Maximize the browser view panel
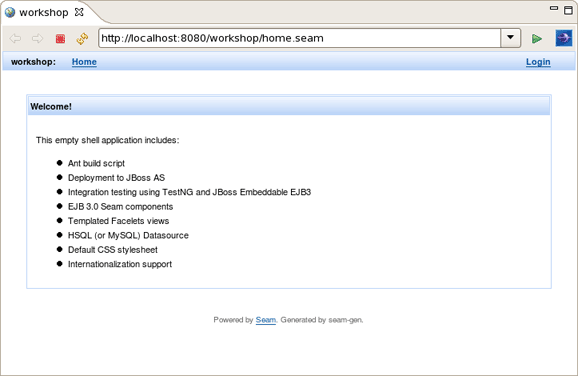This screenshot has height=376, width=578. coord(568,10)
